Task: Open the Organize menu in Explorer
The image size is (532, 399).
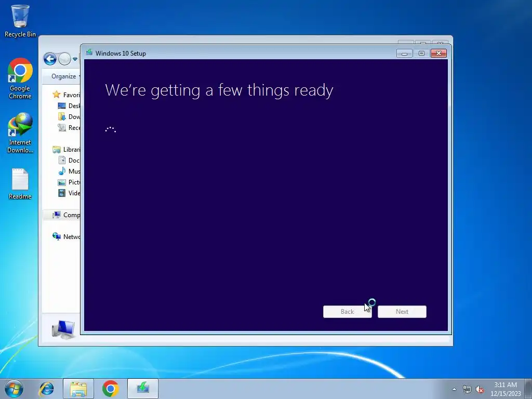Action: [x=65, y=76]
